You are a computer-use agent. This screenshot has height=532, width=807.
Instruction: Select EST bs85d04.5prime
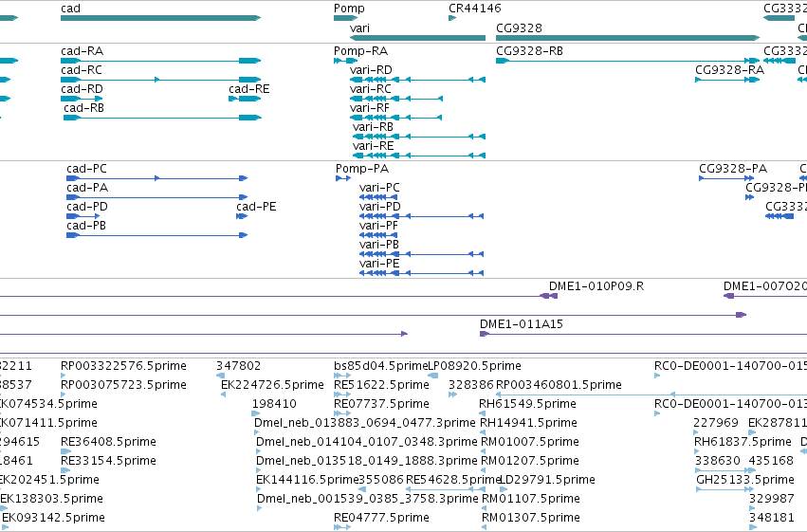click(x=340, y=376)
